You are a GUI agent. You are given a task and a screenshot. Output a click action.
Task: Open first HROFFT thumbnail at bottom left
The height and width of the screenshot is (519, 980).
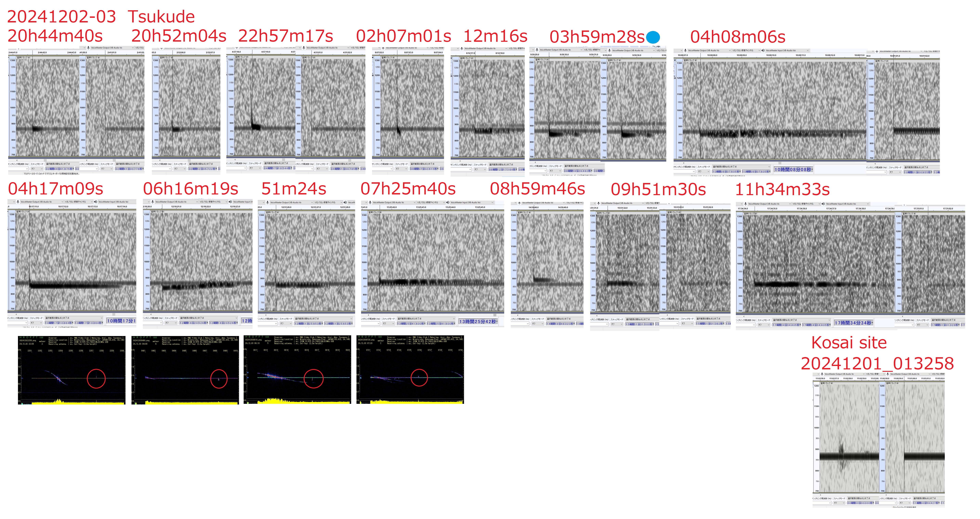(x=71, y=370)
